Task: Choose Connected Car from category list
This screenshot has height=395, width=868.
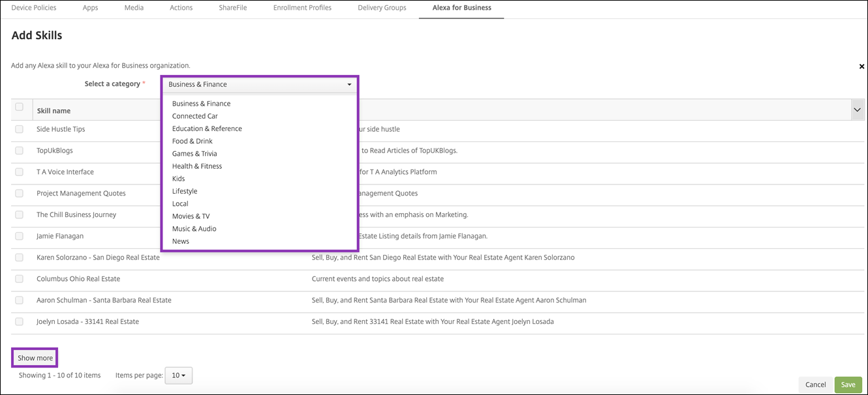Action: [x=194, y=116]
